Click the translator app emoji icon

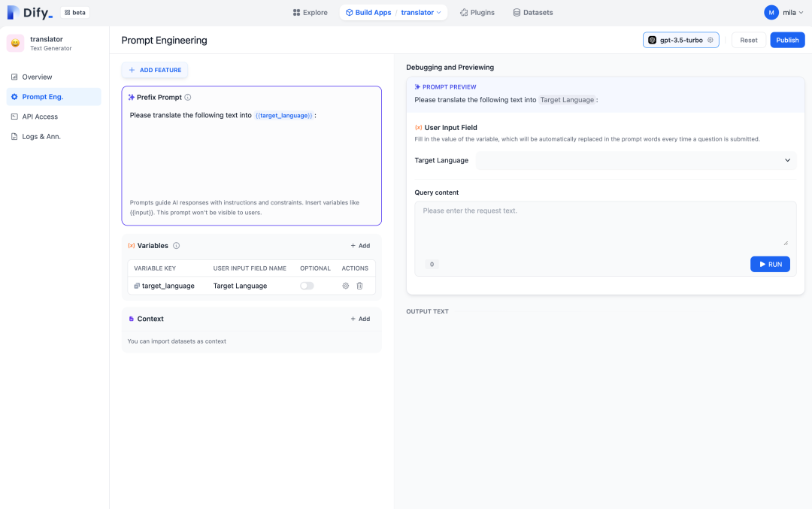coord(16,44)
